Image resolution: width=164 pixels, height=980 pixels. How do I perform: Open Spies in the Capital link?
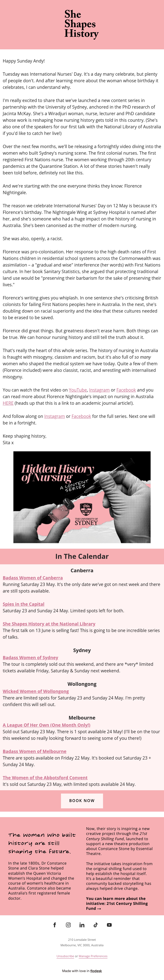pyautogui.click(x=24, y=604)
